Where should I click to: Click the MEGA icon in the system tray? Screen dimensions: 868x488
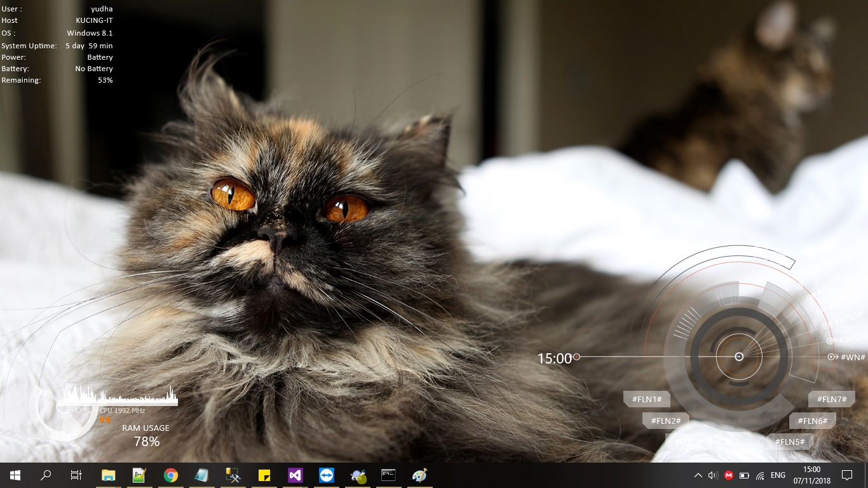(x=728, y=474)
